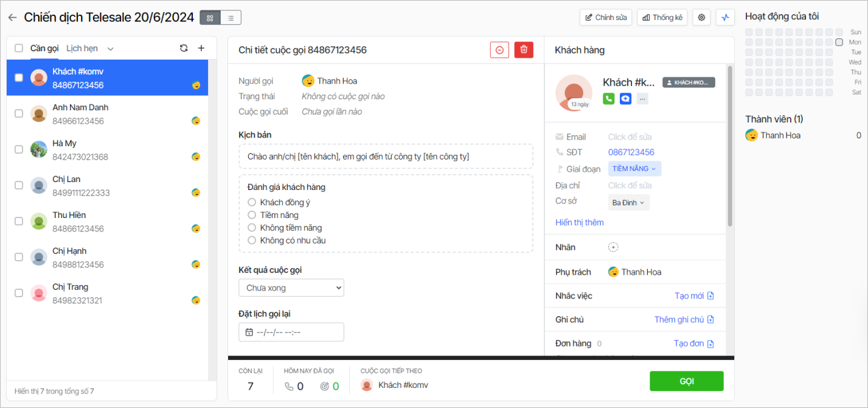The height and width of the screenshot is (408, 868).
Task: Click the back arrow beside campaign title
Action: [x=12, y=18]
